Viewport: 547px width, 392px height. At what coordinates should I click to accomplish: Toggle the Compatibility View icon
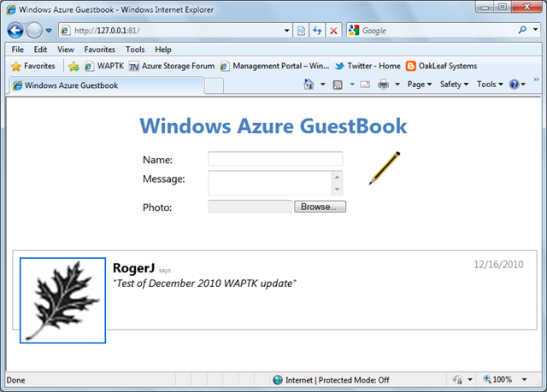(x=301, y=31)
